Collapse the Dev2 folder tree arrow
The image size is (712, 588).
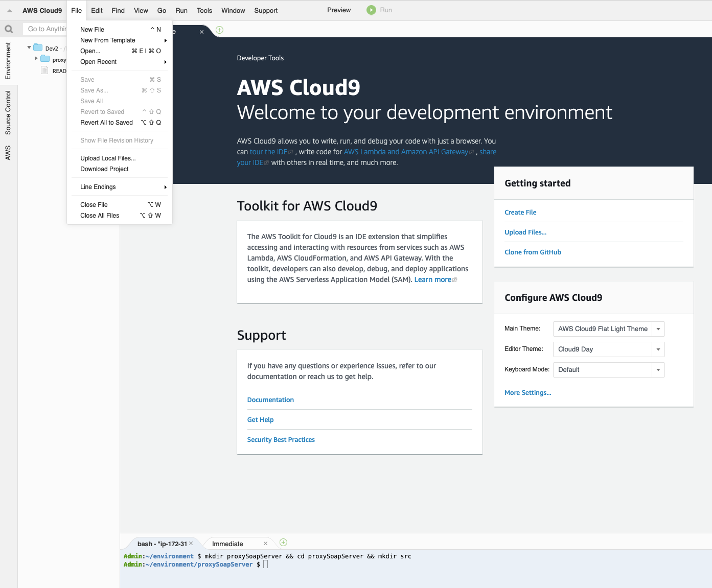click(x=29, y=48)
